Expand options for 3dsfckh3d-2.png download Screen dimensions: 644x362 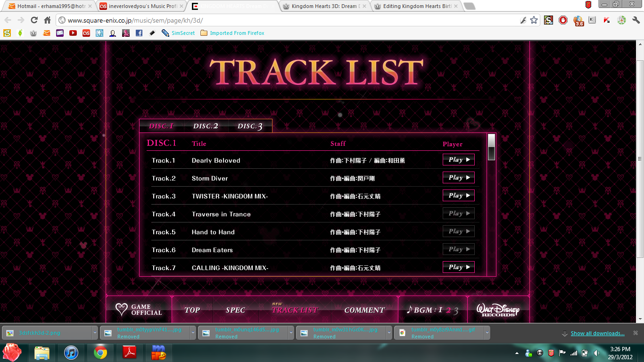coord(95,333)
